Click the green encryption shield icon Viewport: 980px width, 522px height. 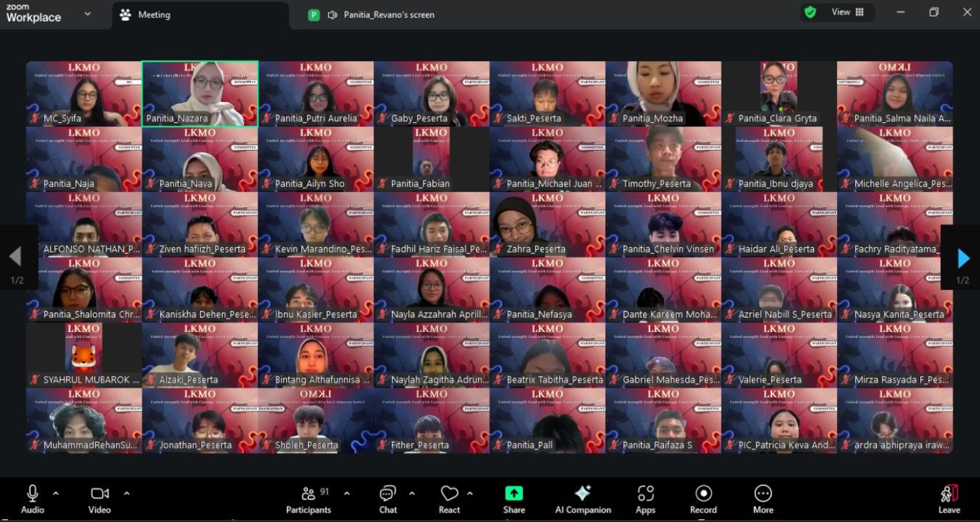(810, 12)
